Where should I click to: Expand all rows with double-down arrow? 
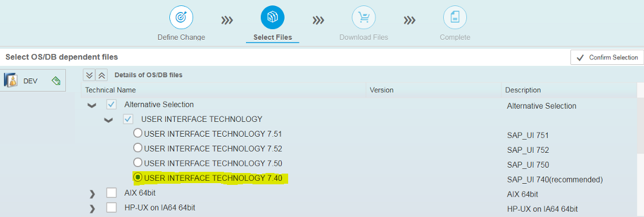pos(89,75)
